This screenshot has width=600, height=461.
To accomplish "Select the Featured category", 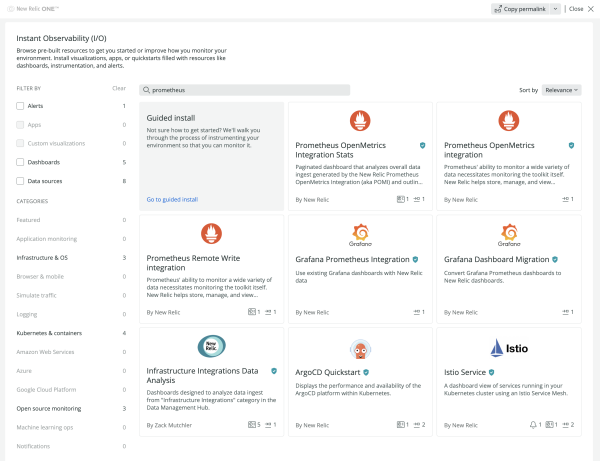I will click(28, 220).
